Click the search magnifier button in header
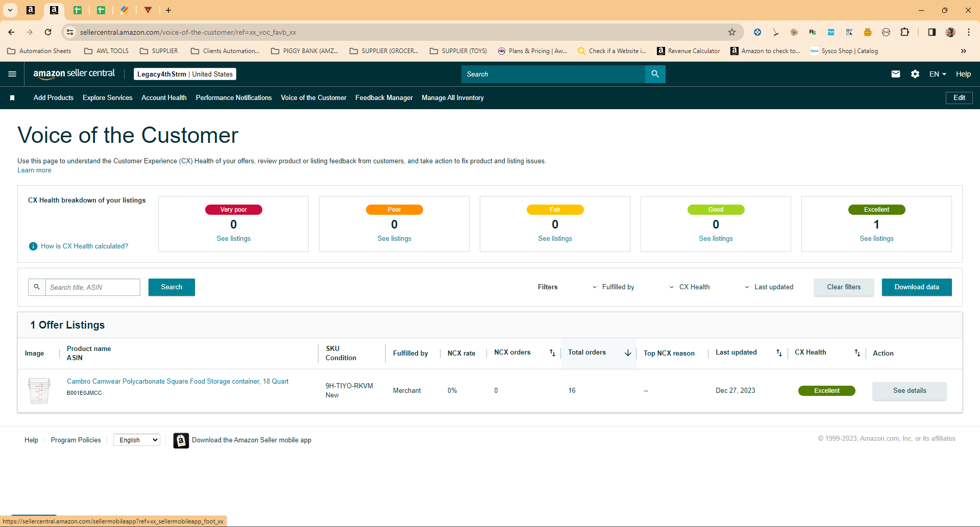The image size is (980, 527). click(x=655, y=74)
